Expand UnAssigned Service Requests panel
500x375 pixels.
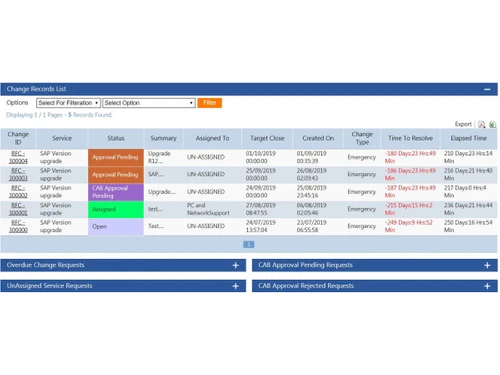click(236, 286)
